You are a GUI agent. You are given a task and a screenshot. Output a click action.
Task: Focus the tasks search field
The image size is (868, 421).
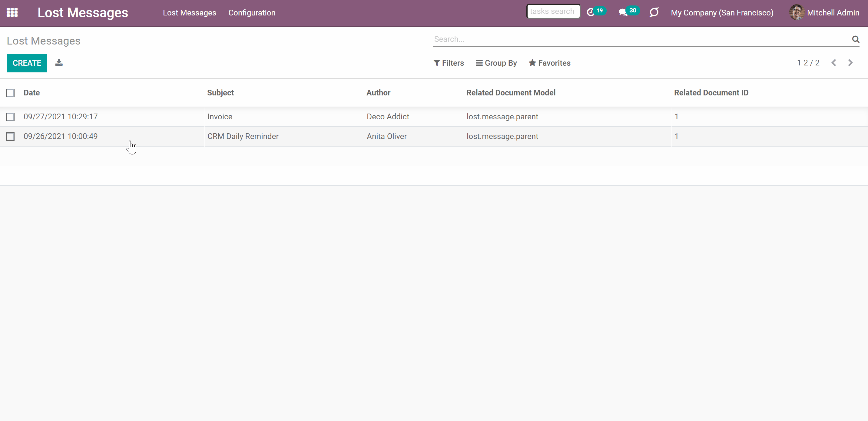coord(553,12)
